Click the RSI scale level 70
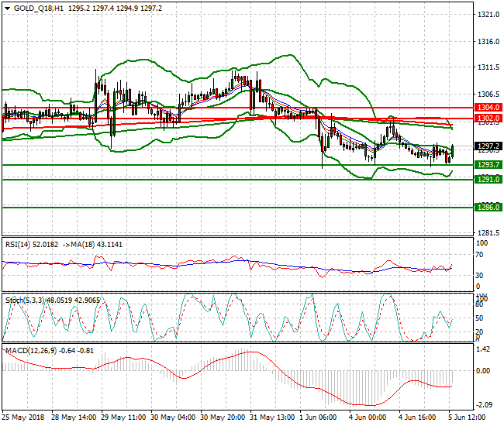Viewport: 504px width, 426px height. point(479,255)
